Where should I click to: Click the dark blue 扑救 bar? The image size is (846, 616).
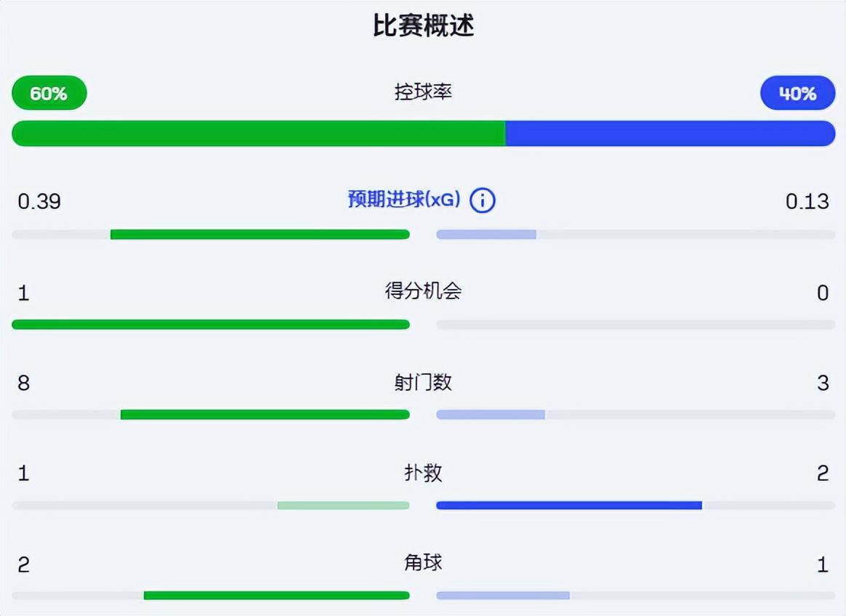569,505
